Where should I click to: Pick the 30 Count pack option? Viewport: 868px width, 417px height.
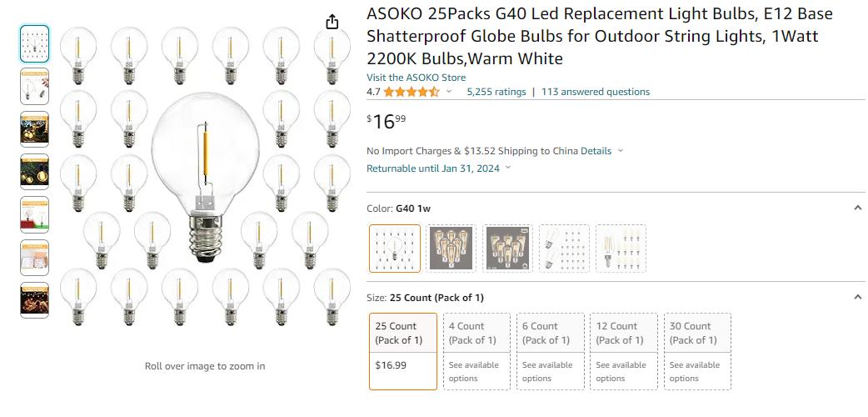[697, 352]
